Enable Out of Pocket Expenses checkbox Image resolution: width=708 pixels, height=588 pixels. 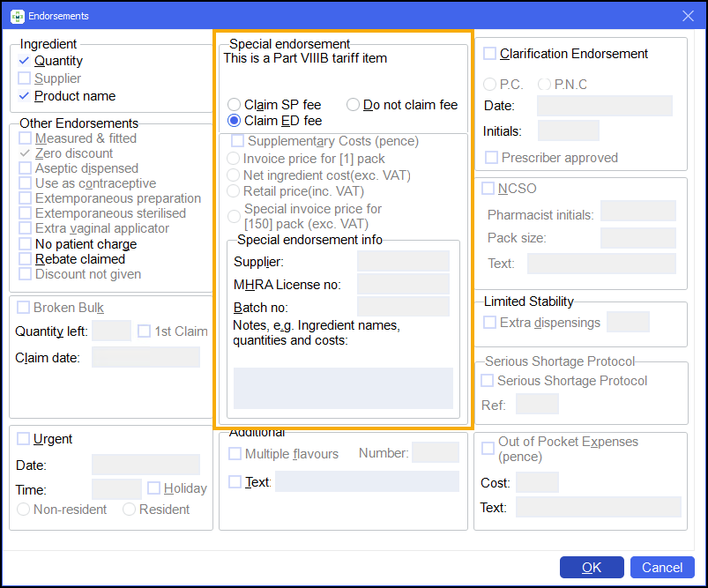488,449
